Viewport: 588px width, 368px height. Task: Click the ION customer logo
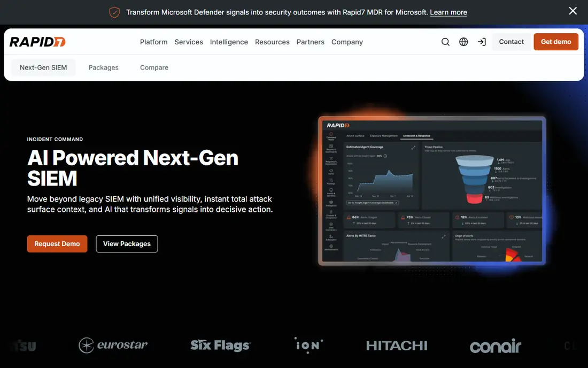tap(308, 345)
